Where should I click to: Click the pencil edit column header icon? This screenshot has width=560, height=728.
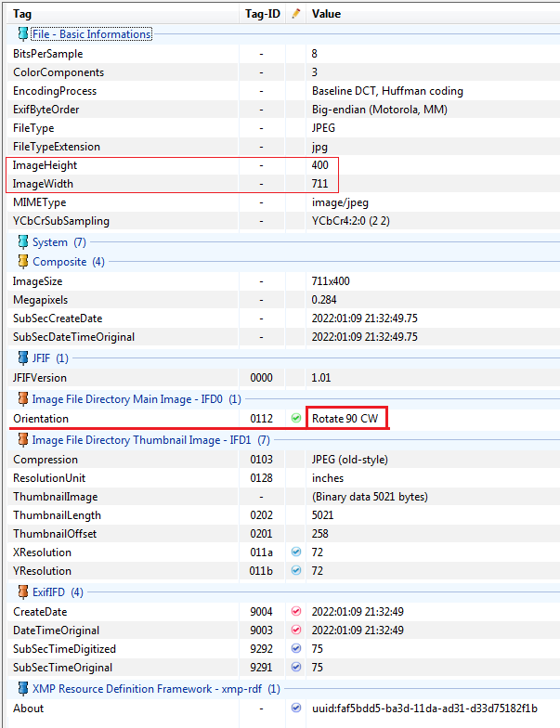295,14
